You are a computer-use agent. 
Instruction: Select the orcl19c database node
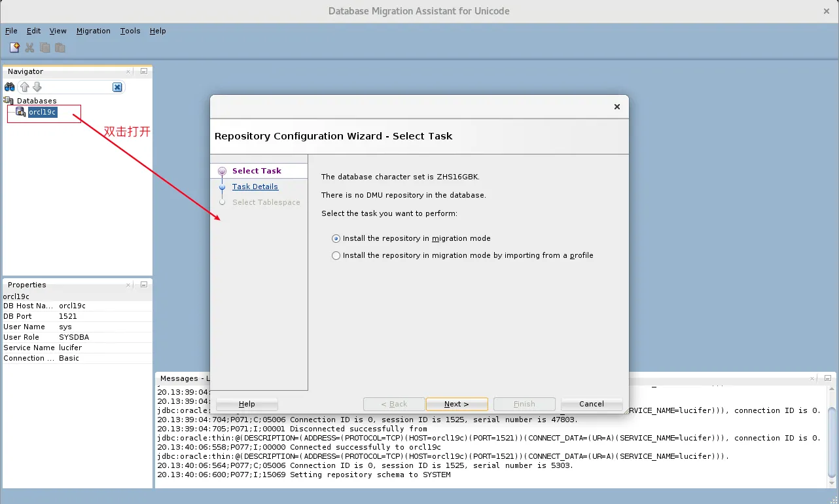pyautogui.click(x=43, y=112)
